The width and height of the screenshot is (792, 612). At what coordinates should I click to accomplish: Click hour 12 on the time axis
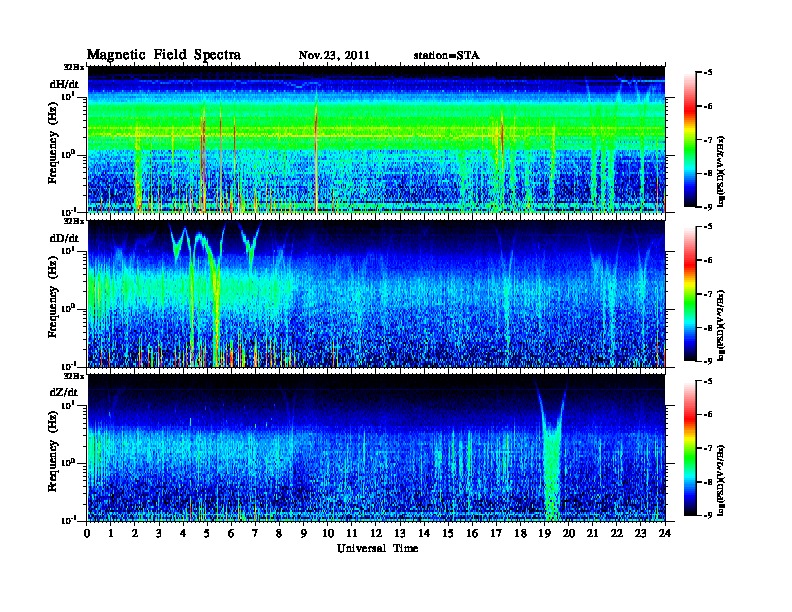(376, 534)
